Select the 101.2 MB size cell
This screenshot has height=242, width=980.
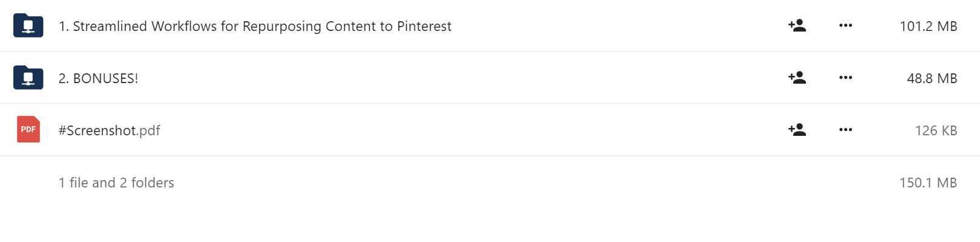pos(928,26)
